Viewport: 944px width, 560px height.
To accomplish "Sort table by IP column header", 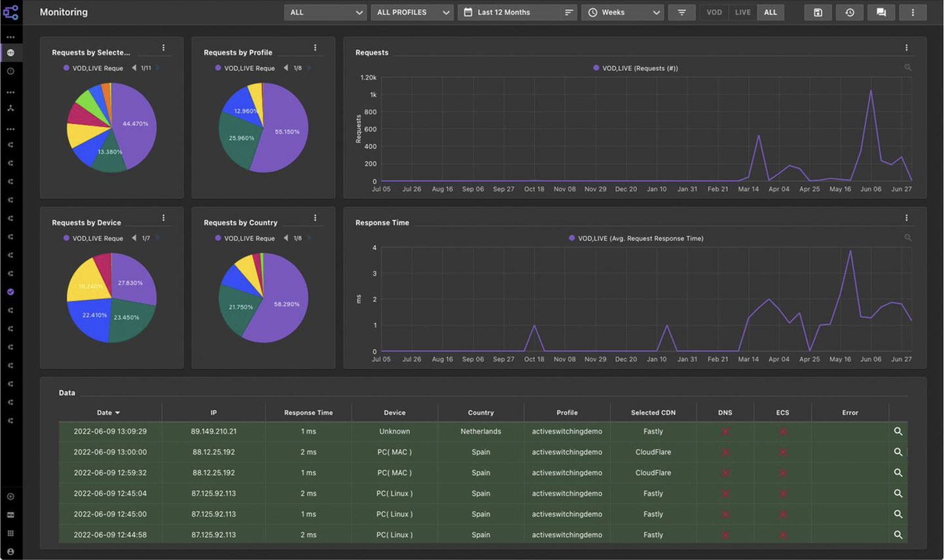I will tap(213, 413).
